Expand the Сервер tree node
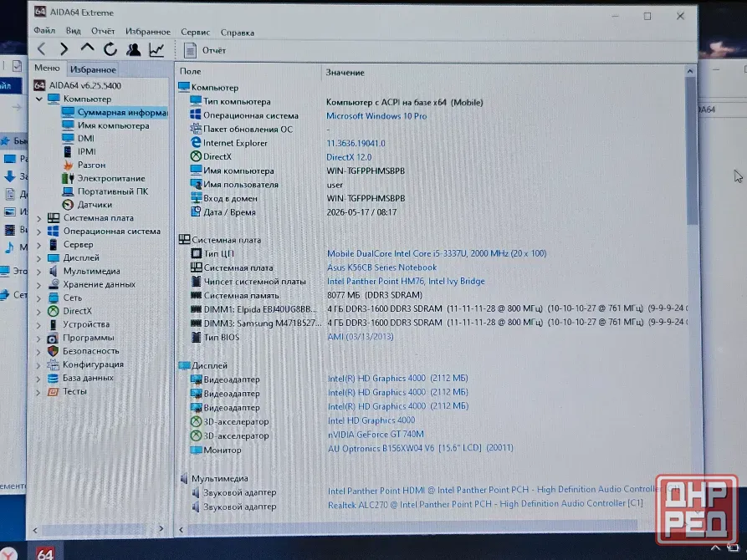Image resolution: width=747 pixels, height=560 pixels. pos(39,245)
